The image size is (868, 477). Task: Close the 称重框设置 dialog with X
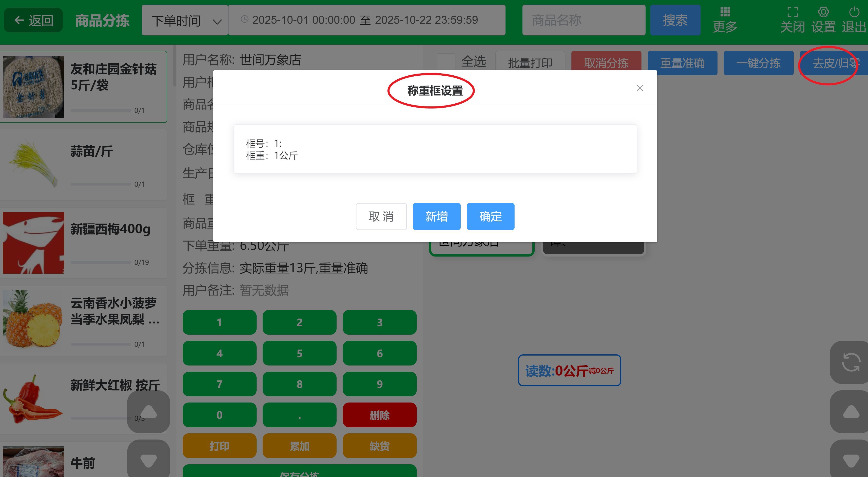(640, 88)
